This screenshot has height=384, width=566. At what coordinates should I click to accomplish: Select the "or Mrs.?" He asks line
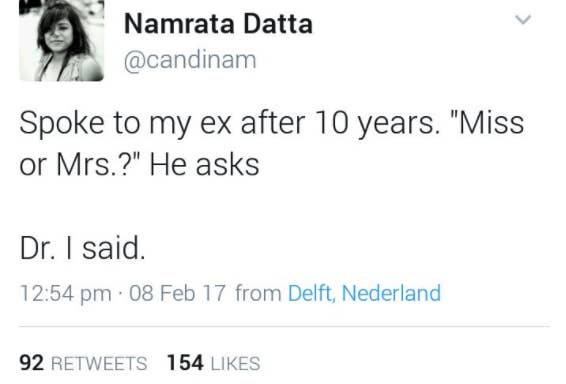coord(139,165)
